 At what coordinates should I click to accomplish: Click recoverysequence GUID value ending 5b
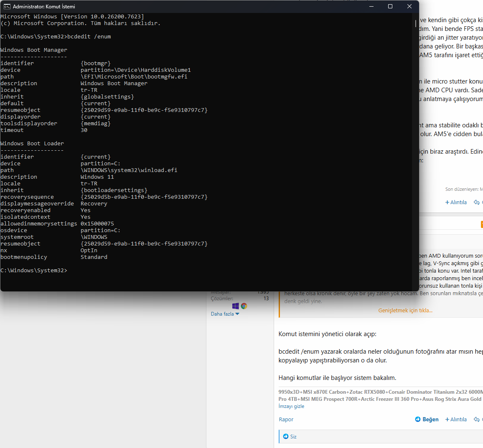(144, 197)
